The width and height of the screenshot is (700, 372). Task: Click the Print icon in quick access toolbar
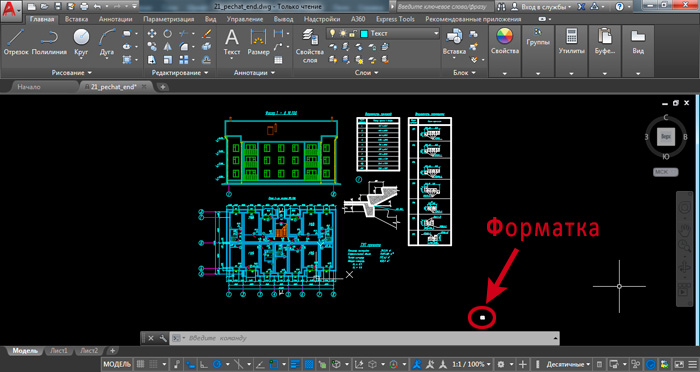83,6
